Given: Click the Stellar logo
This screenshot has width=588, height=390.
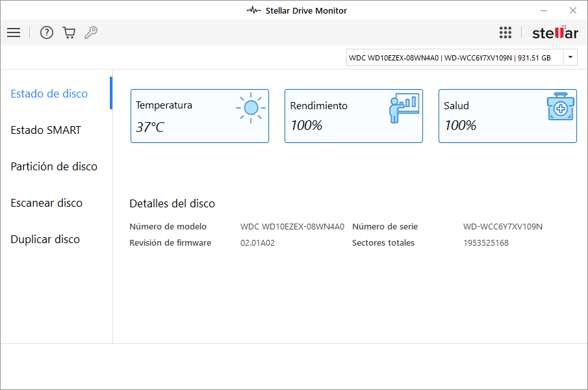Looking at the screenshot, I should click(x=555, y=32).
